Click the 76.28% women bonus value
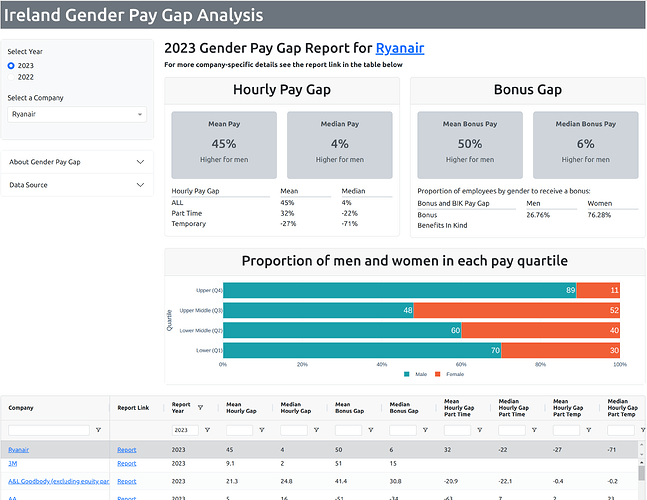647x500 pixels. pyautogui.click(x=599, y=215)
